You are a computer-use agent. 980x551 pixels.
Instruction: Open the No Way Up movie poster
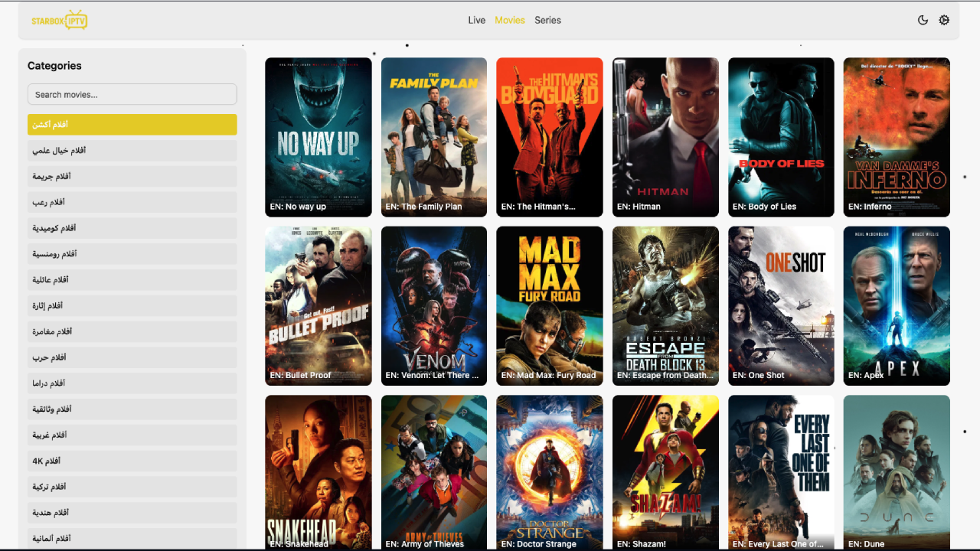point(318,138)
